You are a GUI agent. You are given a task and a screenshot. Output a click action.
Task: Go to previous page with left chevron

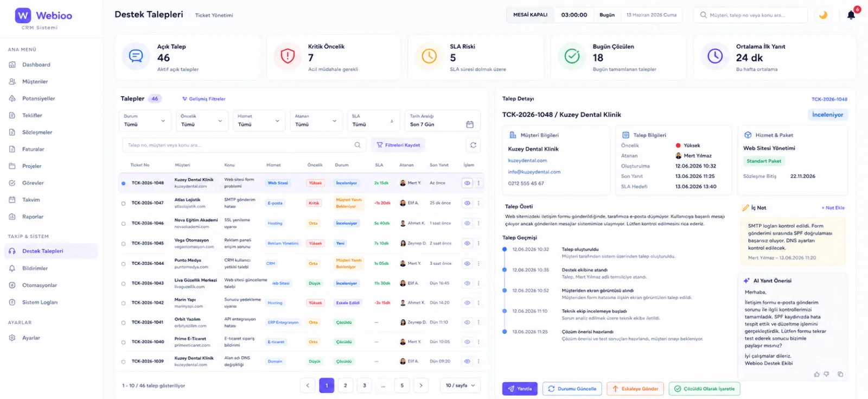pos(308,385)
